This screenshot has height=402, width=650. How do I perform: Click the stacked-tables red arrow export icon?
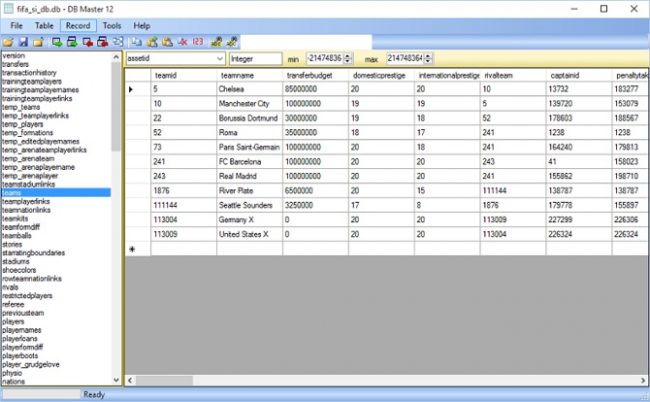coord(103,42)
